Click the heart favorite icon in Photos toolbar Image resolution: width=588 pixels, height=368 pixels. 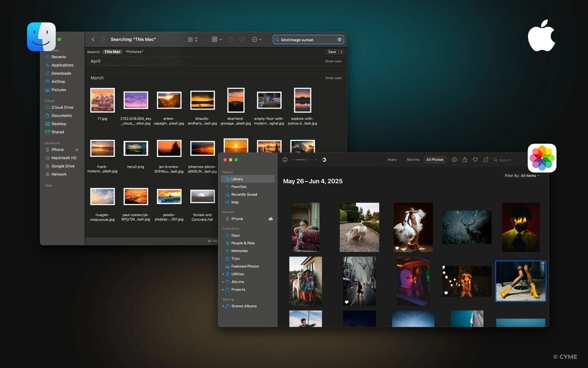475,160
